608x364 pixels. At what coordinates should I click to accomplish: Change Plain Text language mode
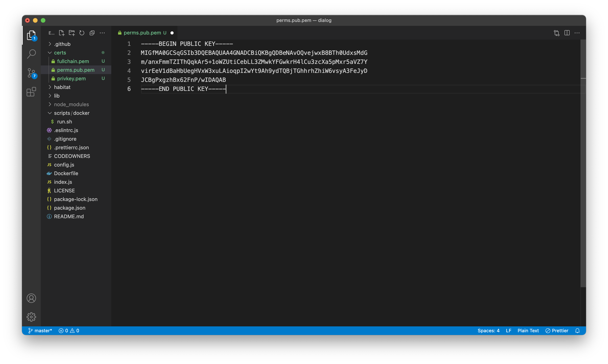click(x=528, y=331)
